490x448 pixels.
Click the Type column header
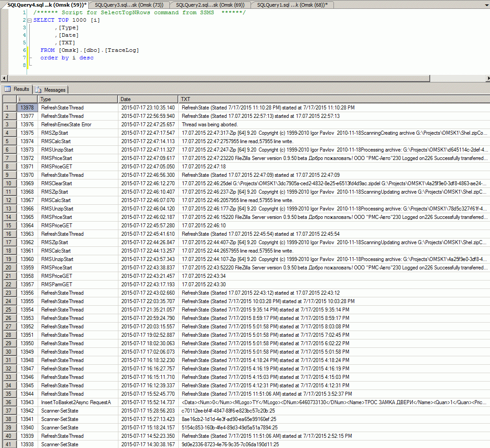click(78, 99)
